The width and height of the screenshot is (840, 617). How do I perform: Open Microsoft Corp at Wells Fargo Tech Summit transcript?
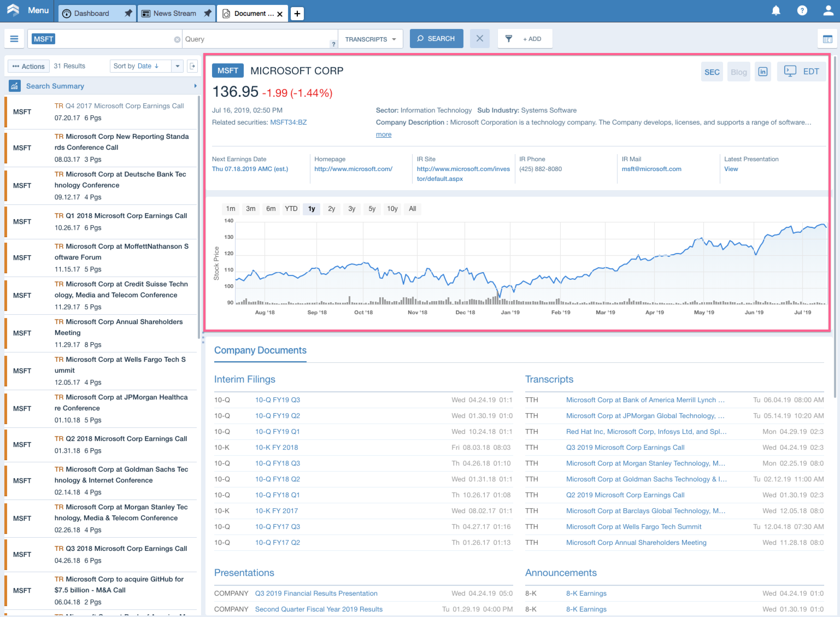point(634,527)
